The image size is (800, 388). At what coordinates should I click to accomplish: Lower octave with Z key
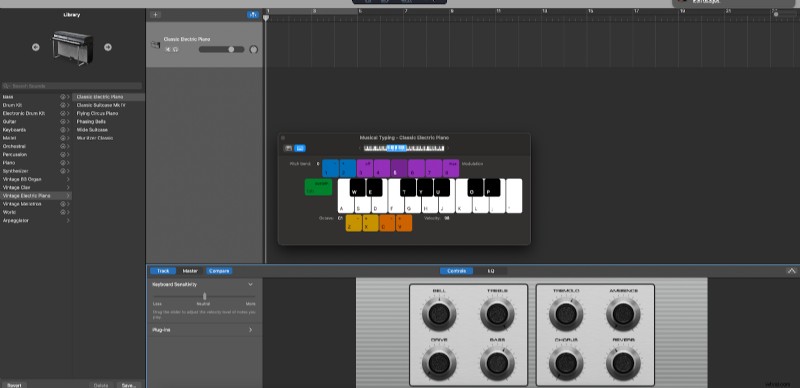(354, 223)
